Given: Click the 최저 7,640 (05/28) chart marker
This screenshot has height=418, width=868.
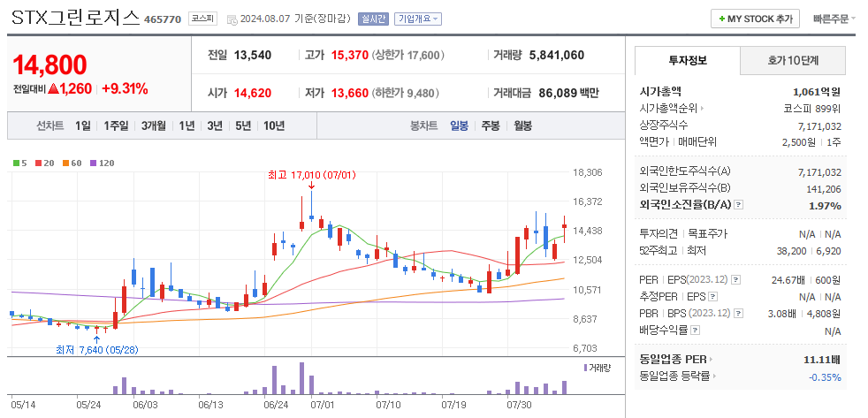Looking at the screenshot, I should point(97,350).
